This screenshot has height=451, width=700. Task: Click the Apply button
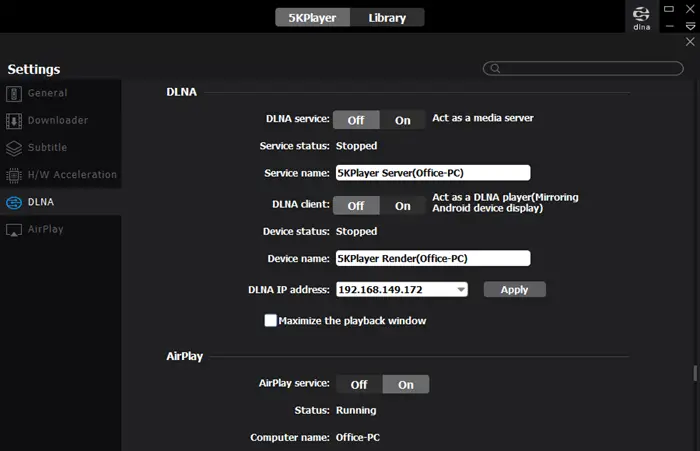pos(514,290)
